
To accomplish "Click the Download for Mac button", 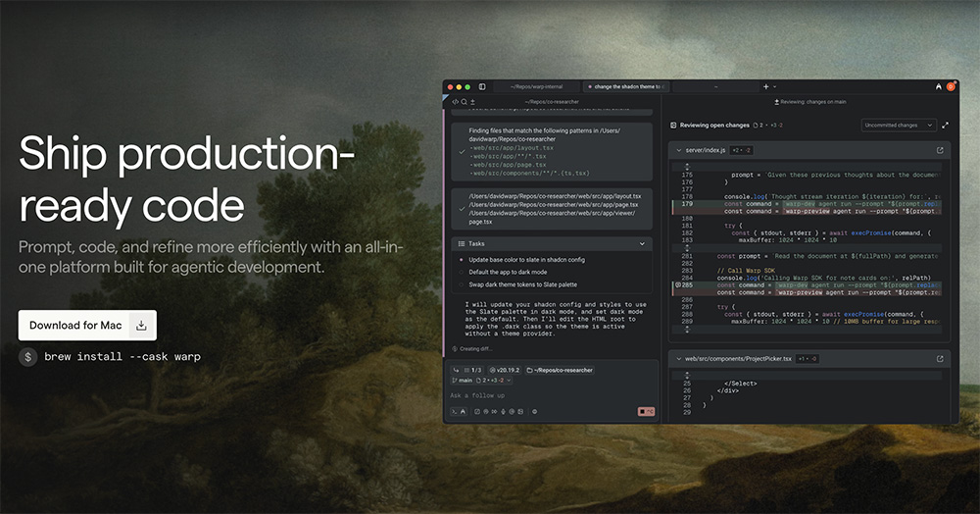I will [x=75, y=326].
